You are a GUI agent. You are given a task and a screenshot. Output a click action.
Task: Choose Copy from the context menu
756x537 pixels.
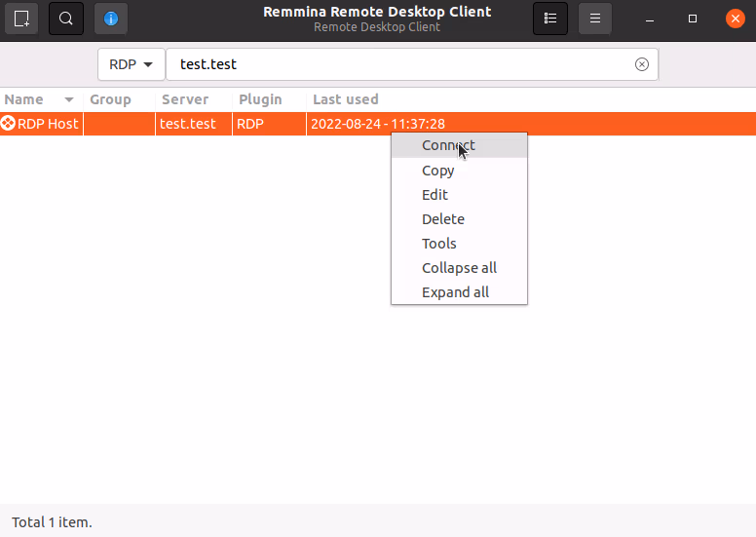pos(459,171)
